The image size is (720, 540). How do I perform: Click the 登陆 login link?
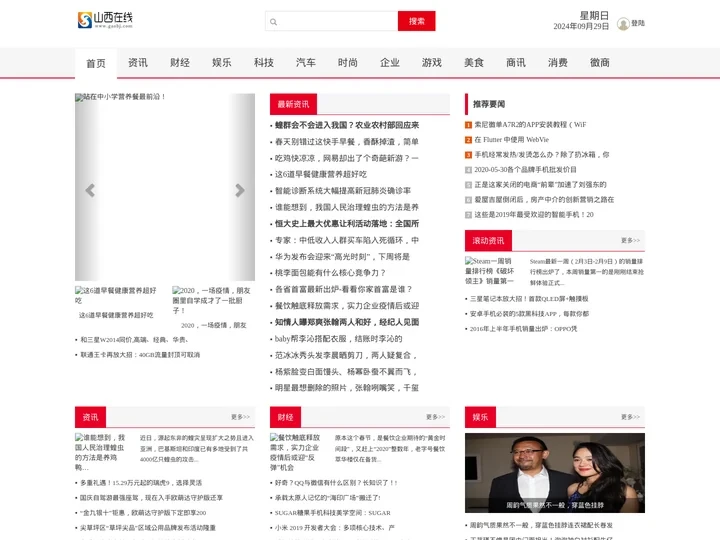pyautogui.click(x=638, y=23)
